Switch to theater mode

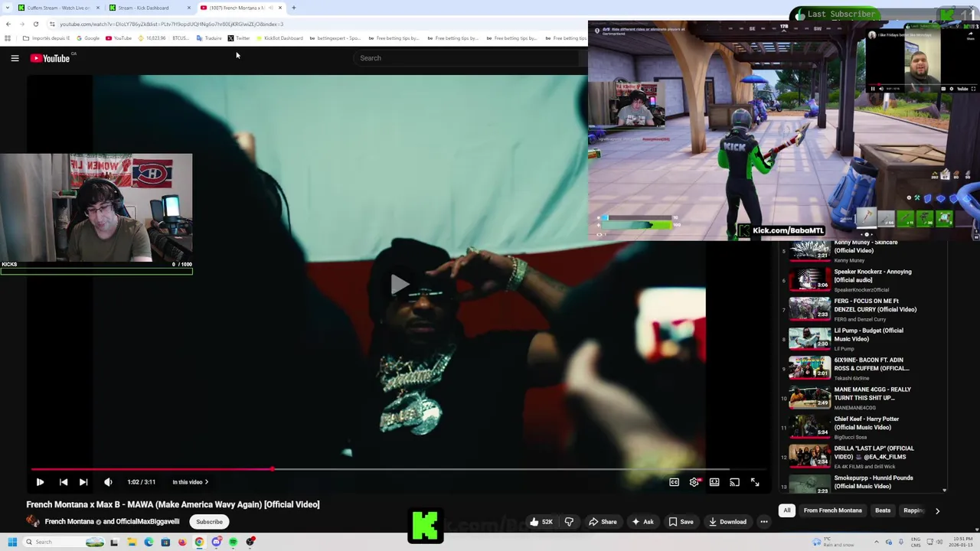pyautogui.click(x=714, y=482)
